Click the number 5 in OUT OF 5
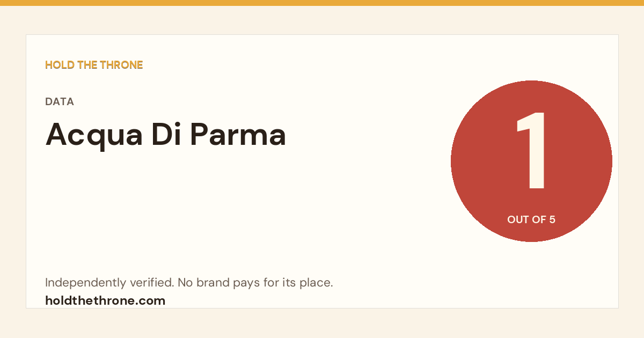The width and height of the screenshot is (644, 338). pyautogui.click(x=552, y=219)
